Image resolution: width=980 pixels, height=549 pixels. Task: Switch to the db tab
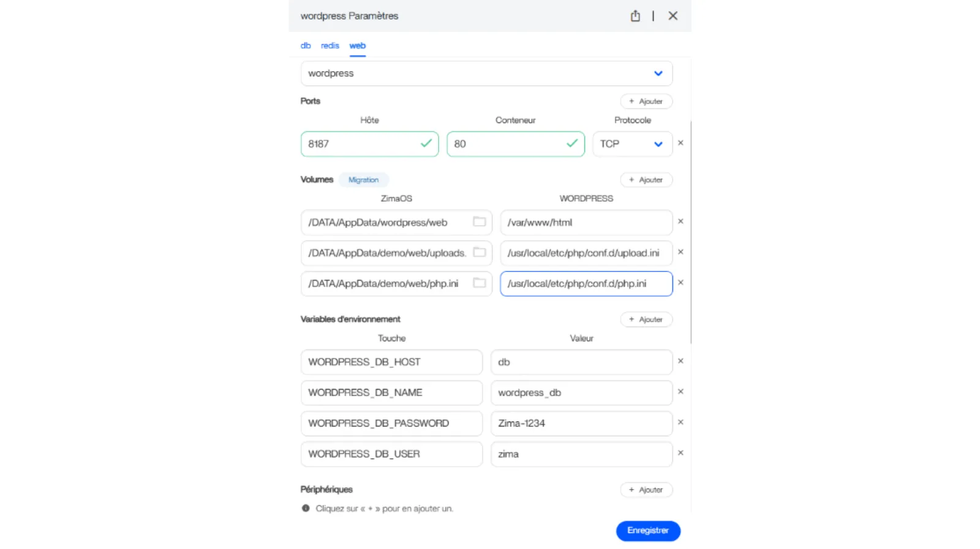[x=306, y=46]
